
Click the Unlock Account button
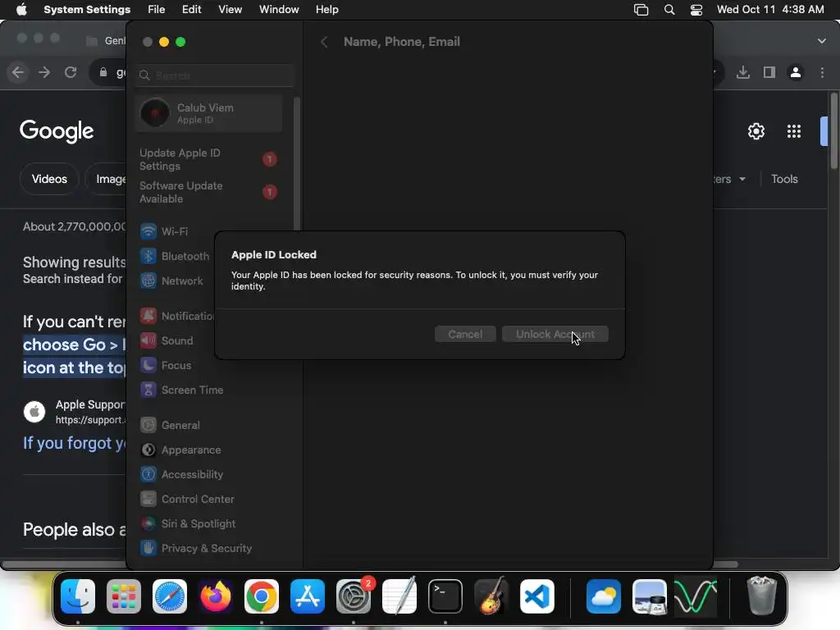pos(555,335)
